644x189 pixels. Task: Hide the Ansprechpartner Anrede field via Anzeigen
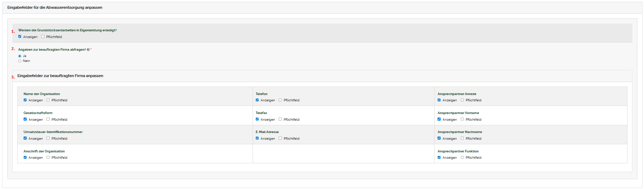coord(439,100)
